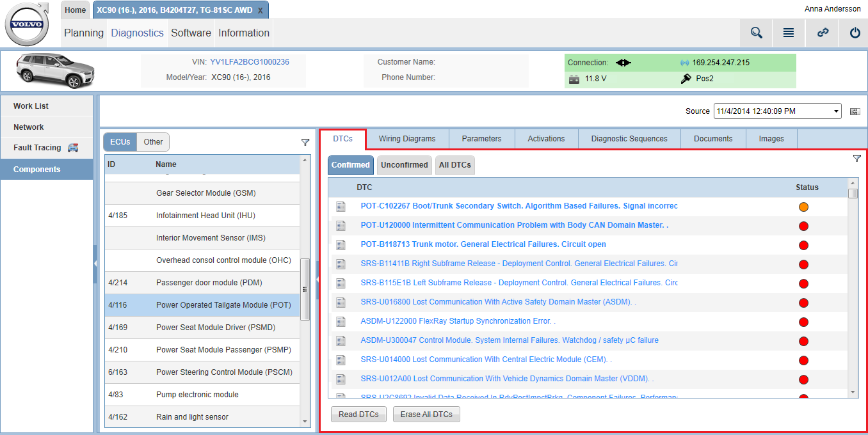The image size is (868, 435).
Task: Open Work List in sidebar
Action: (x=47, y=106)
